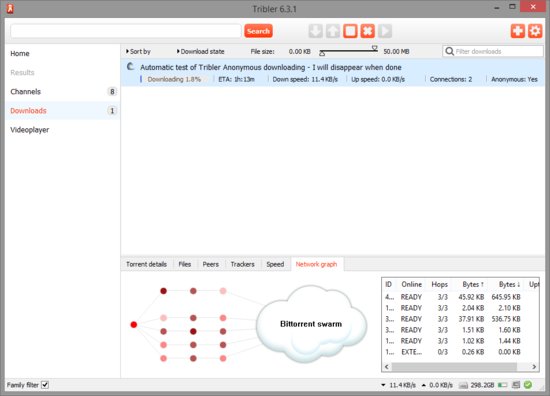
Task: Click the Downloads count badge 1
Action: pos(112,111)
